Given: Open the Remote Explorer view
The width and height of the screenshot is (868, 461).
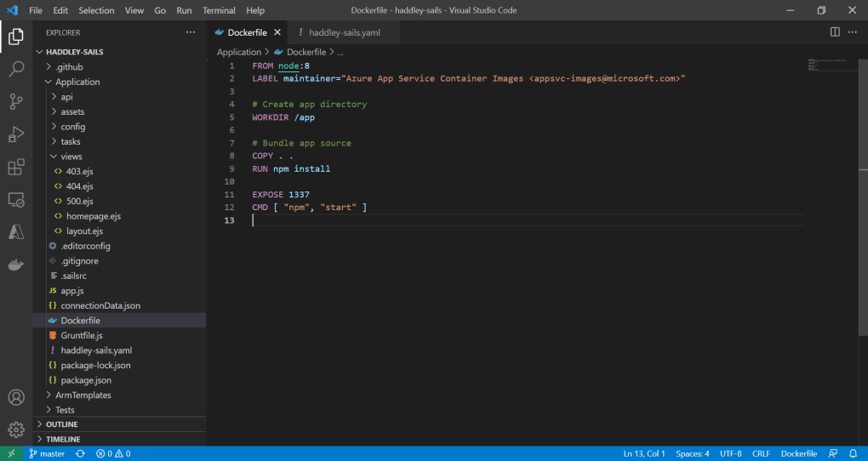Looking at the screenshot, I should tap(15, 200).
